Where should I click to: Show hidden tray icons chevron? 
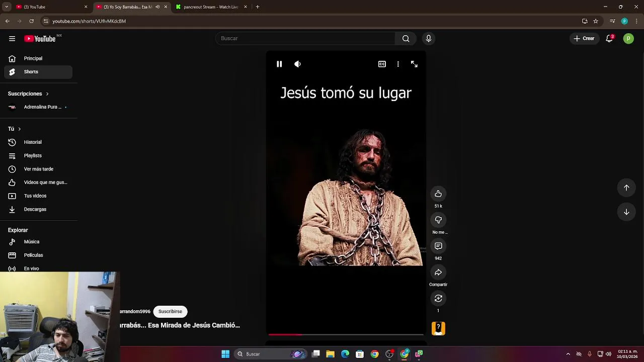click(x=568, y=354)
